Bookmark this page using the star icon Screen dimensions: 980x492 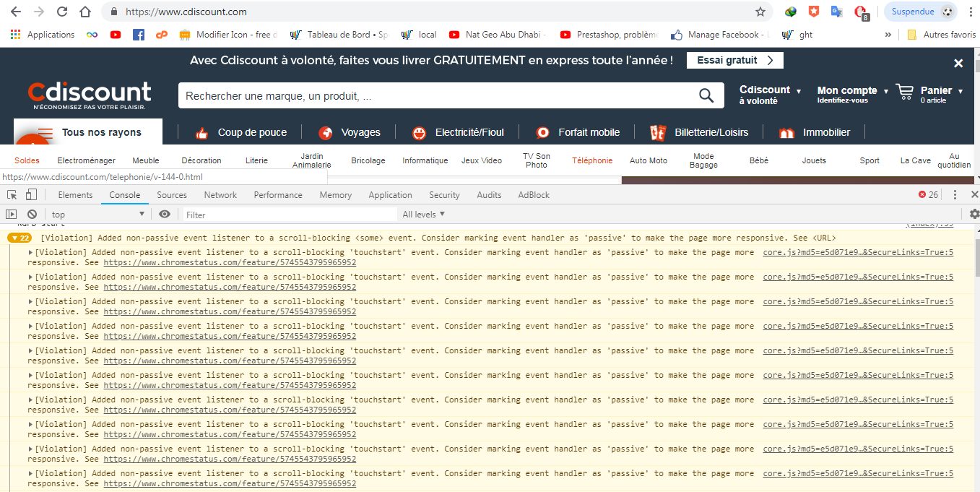760,12
